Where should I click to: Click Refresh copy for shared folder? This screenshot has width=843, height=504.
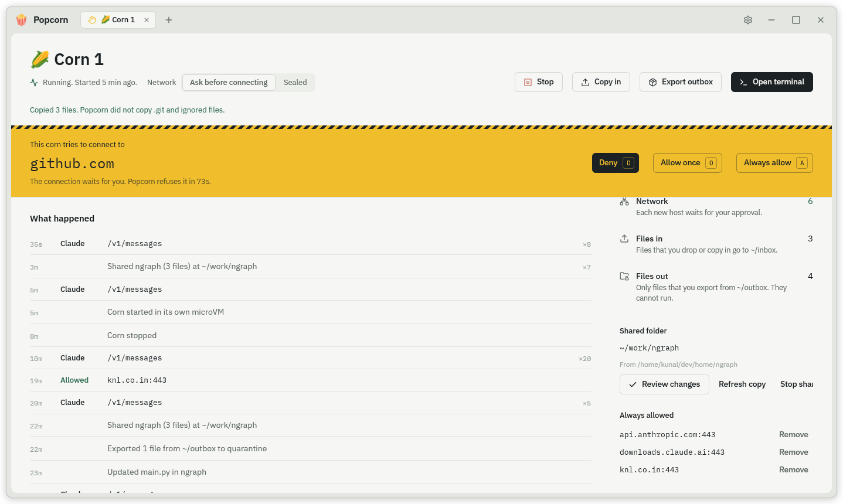(742, 384)
